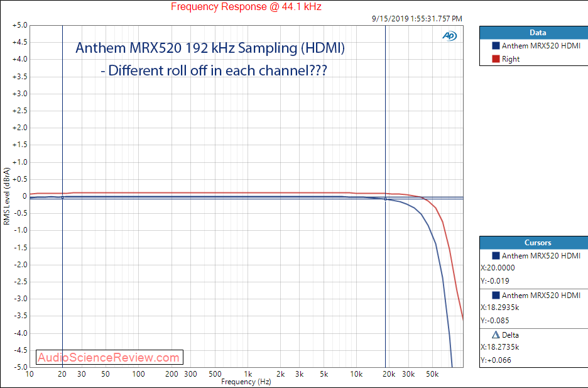Click the red swatch beside Right
This screenshot has height=388, width=588.
click(x=496, y=59)
